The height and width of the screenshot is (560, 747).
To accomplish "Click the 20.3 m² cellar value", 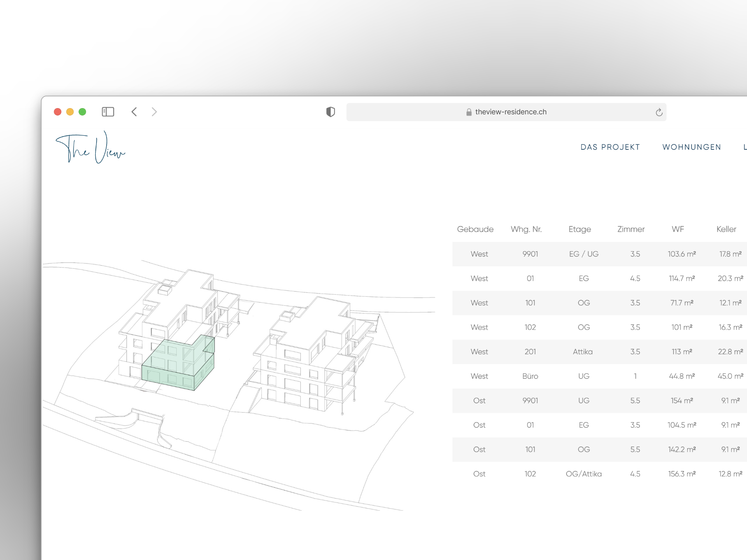I will point(730,278).
